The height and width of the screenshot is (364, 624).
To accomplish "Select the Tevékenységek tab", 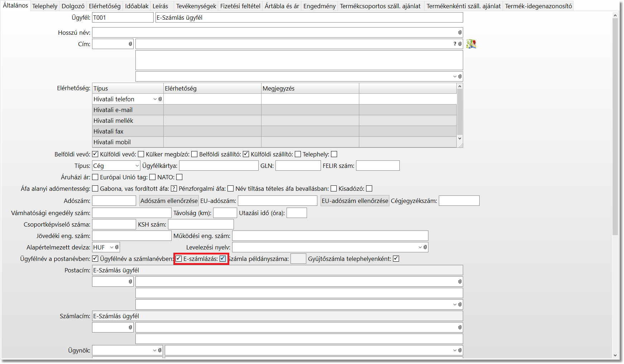I will tap(196, 6).
